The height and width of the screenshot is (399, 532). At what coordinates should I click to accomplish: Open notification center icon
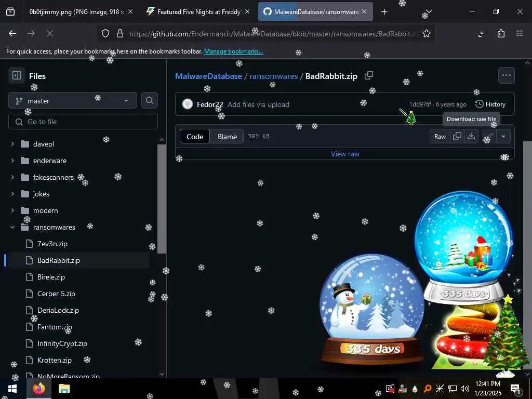(515, 389)
